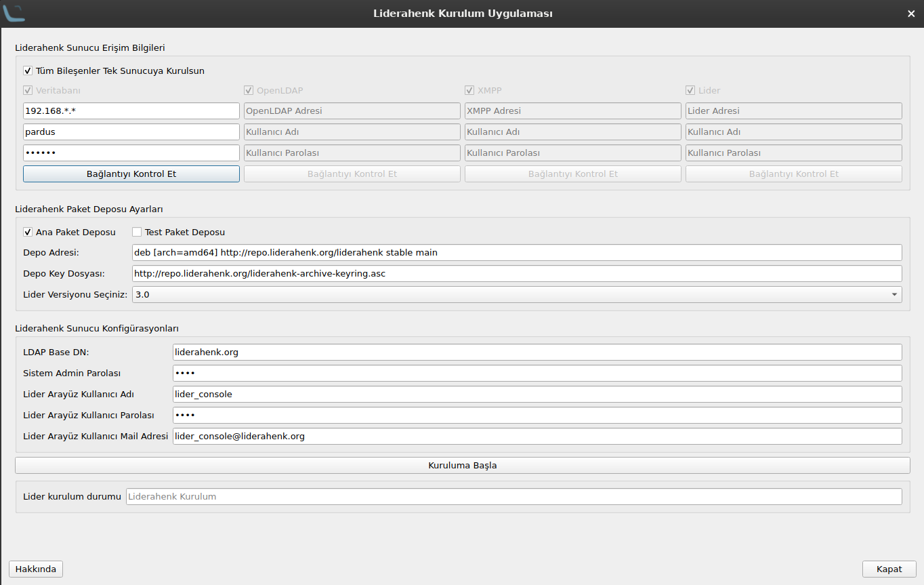This screenshot has height=585, width=924.
Task: Click OpenLDAP's Bağlantıyı Kontrol Et button
Action: point(352,174)
